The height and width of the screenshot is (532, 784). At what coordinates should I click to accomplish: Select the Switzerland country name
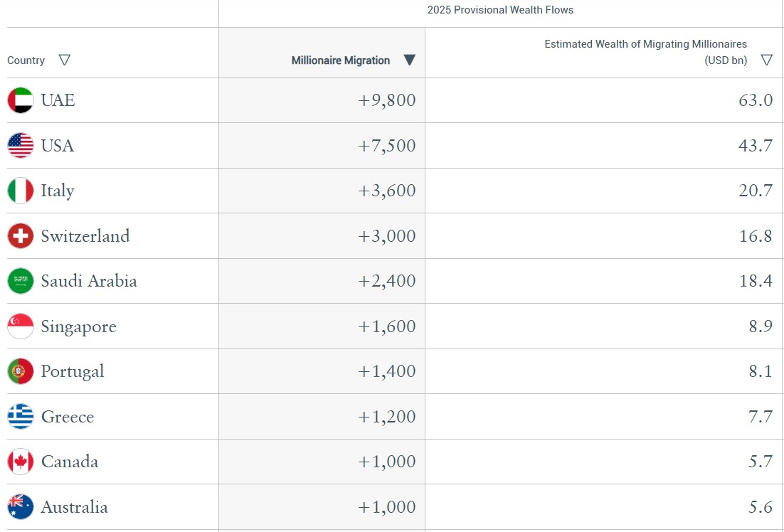pyautogui.click(x=85, y=236)
